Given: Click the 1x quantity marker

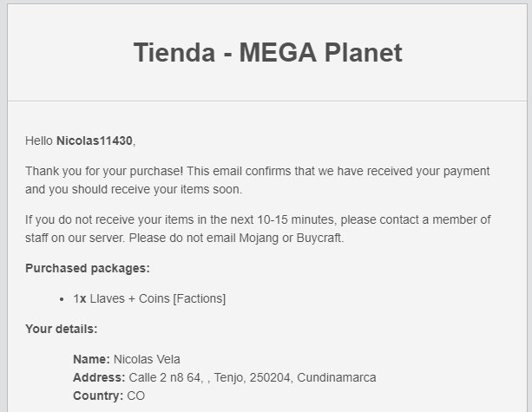Looking at the screenshot, I should point(80,298).
